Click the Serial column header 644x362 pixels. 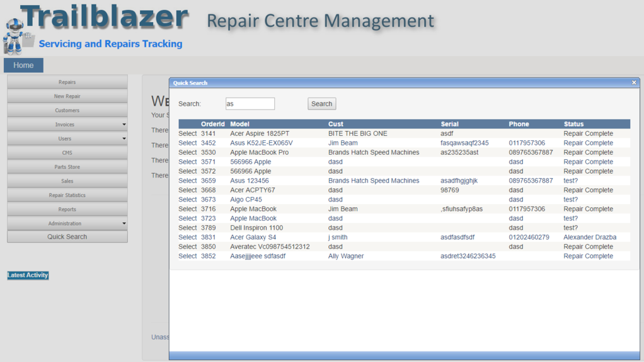coord(449,125)
